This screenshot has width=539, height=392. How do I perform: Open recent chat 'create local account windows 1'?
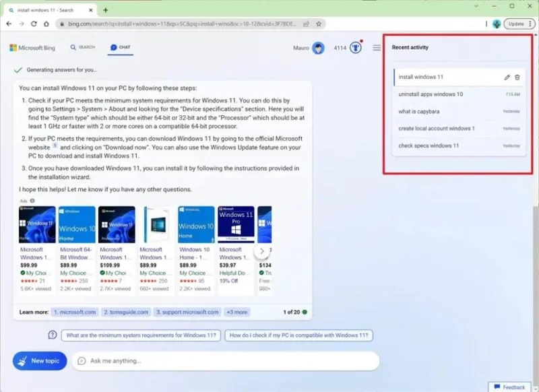pyautogui.click(x=459, y=129)
